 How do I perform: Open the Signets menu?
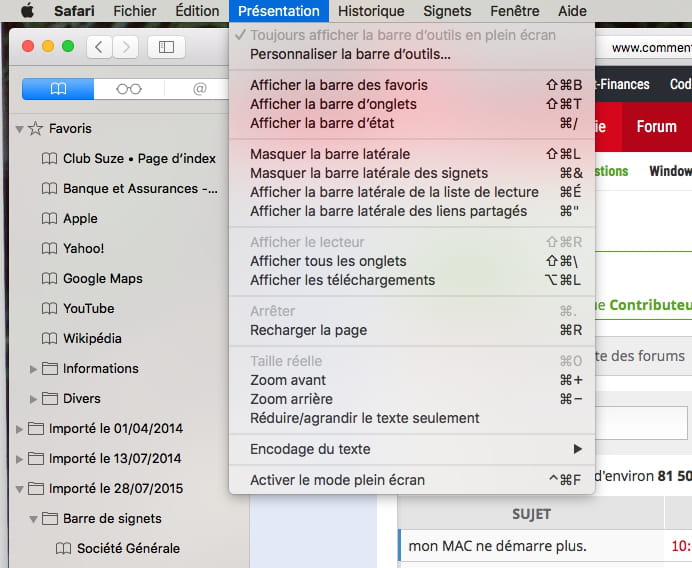tap(447, 11)
